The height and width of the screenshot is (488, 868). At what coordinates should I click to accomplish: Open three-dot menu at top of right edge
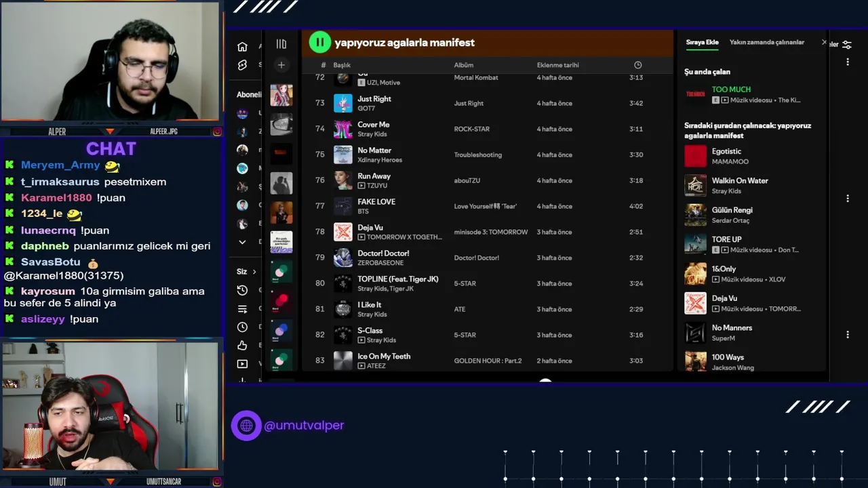pos(848,62)
